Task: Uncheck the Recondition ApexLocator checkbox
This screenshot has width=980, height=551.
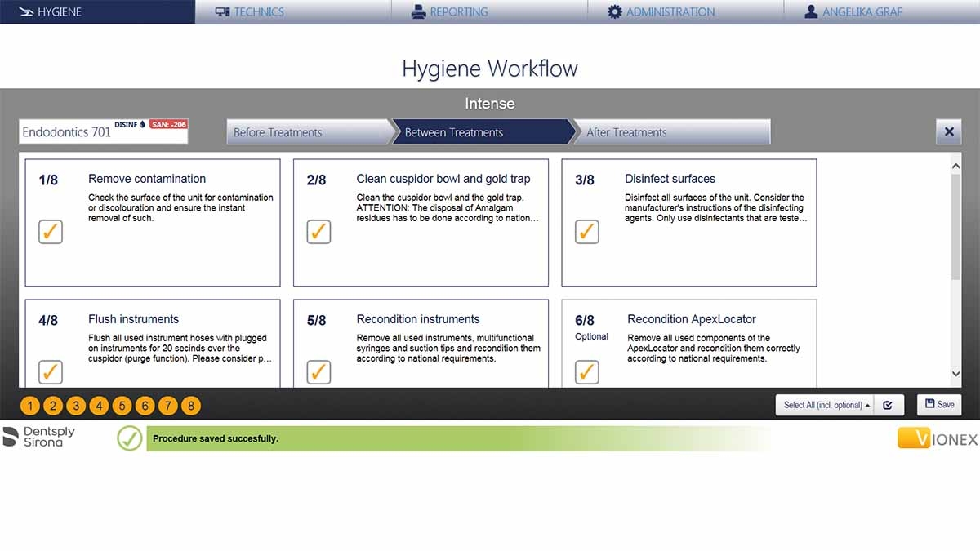Action: click(x=586, y=372)
